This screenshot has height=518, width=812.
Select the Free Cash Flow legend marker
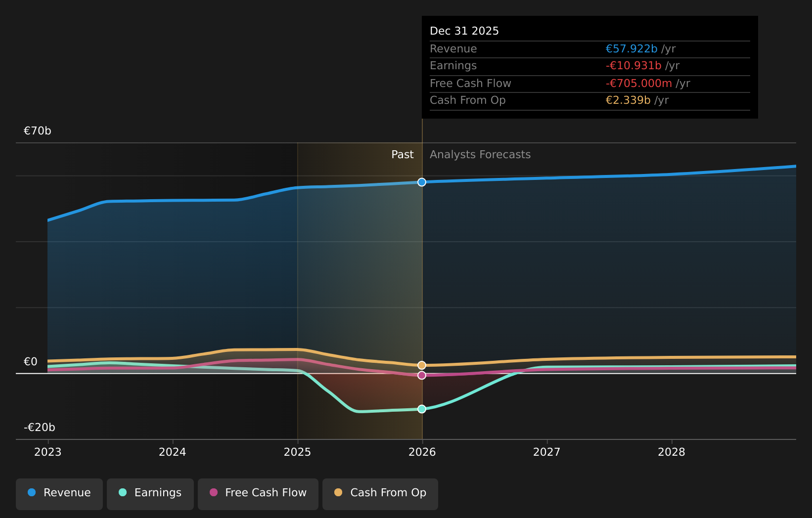pyautogui.click(x=213, y=492)
